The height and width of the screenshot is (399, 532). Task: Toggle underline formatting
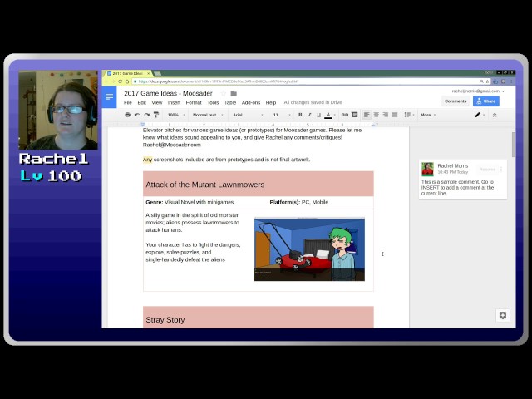pos(318,115)
